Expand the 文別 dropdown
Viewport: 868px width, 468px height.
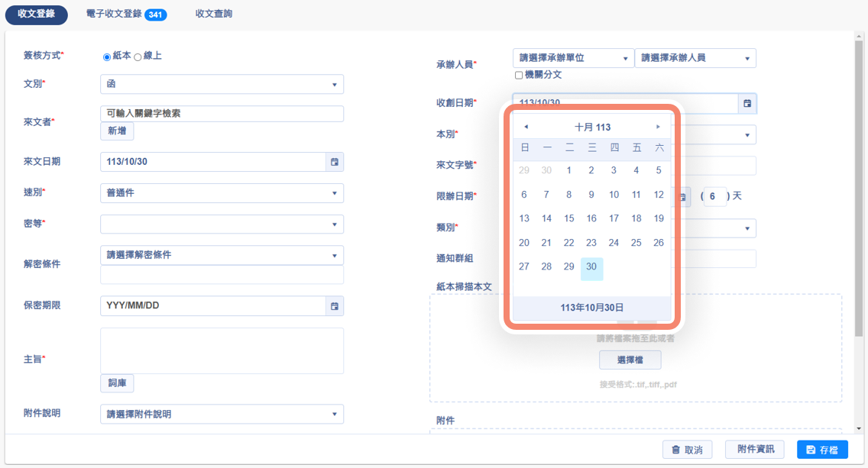[x=222, y=84]
